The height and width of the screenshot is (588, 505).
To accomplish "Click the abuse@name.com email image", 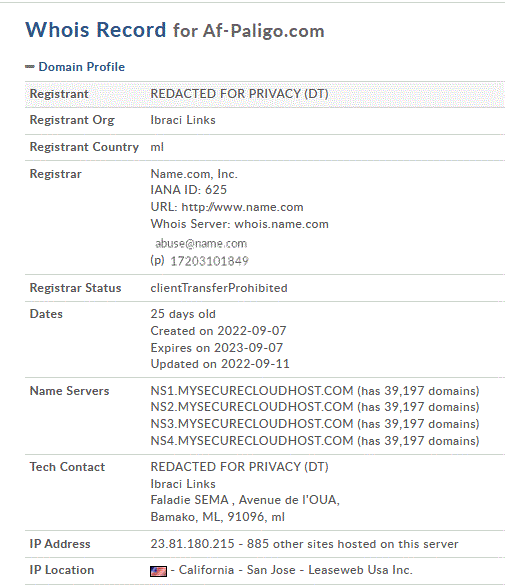I will [x=201, y=243].
